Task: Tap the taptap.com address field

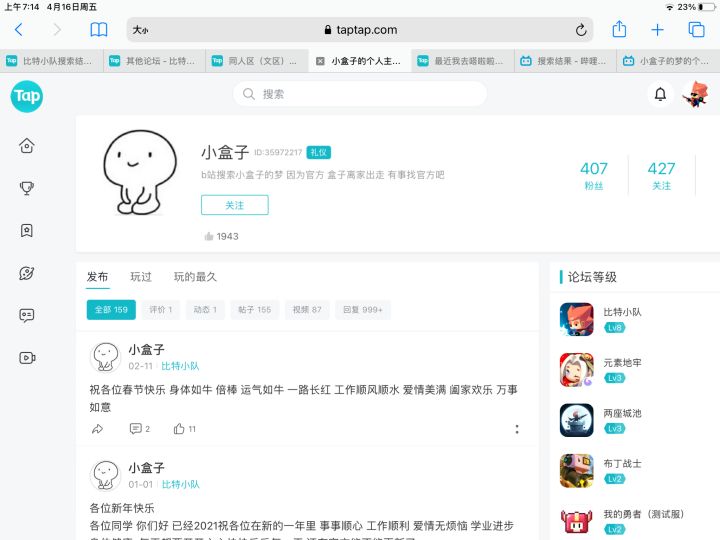Action: coord(360,30)
